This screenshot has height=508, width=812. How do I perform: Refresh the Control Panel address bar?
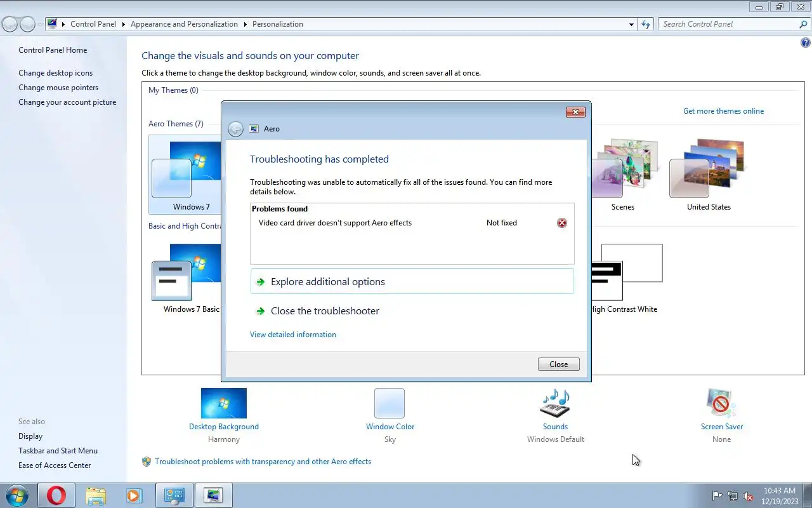(x=646, y=24)
